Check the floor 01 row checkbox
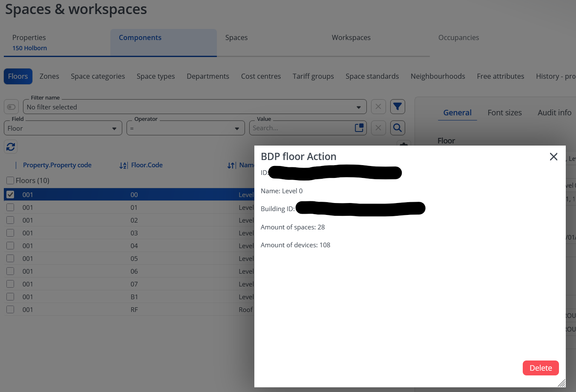 click(x=10, y=207)
